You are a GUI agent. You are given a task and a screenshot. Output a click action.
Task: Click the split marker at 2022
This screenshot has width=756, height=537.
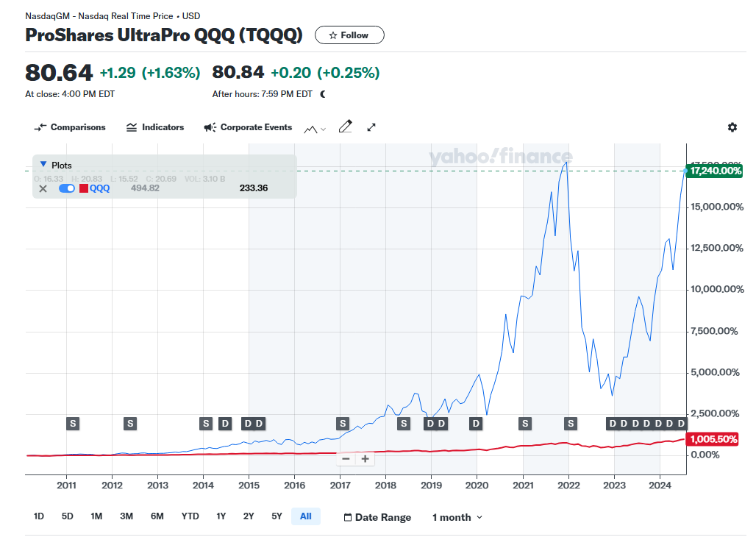click(571, 424)
